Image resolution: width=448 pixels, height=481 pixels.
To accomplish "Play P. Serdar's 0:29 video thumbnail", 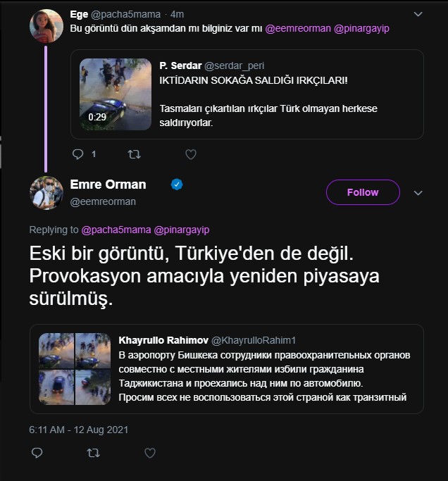I will coord(116,94).
